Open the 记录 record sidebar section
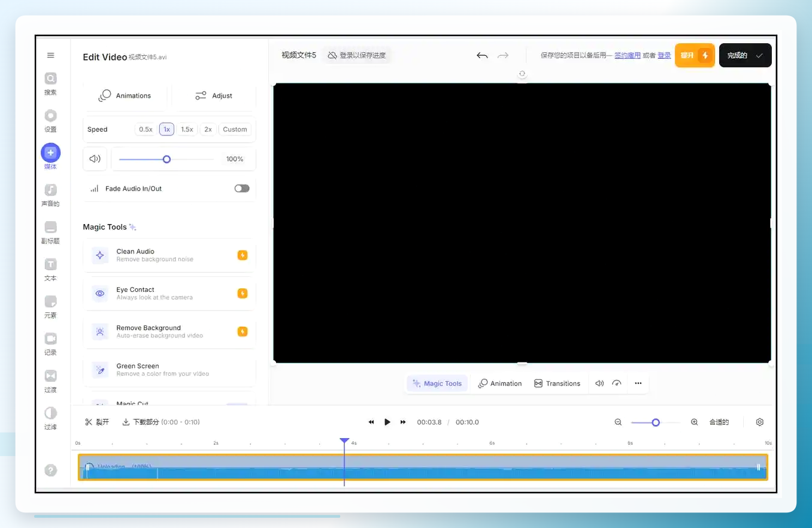Viewport: 812px width, 528px height. point(50,343)
